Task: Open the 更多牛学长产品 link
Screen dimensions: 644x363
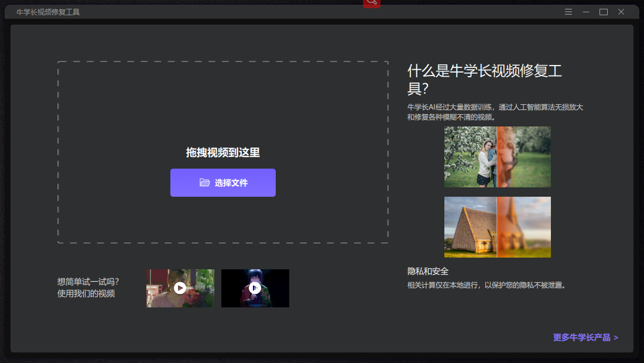Action: click(x=585, y=338)
